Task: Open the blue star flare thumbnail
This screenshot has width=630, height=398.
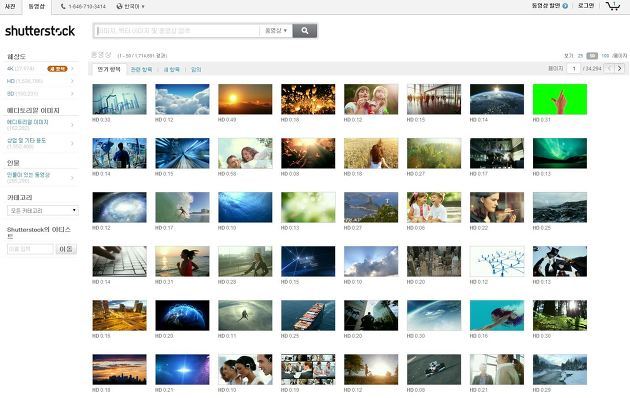Action: click(x=182, y=369)
